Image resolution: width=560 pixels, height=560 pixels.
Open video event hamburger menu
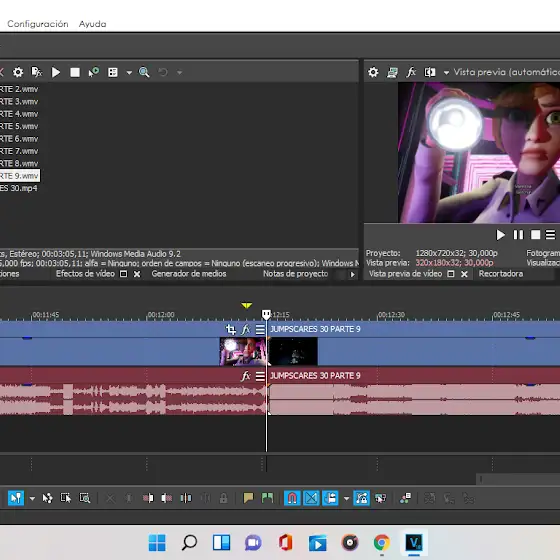(x=260, y=329)
